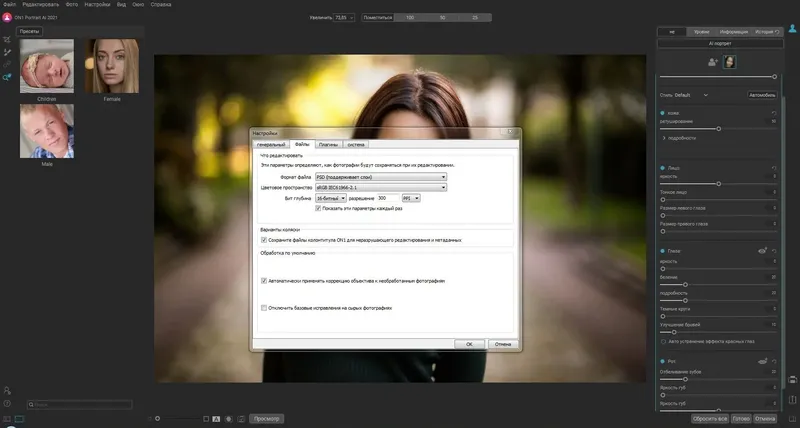The image size is (800, 428).
Task: Switch to the система tab in dialog
Action: (x=356, y=145)
